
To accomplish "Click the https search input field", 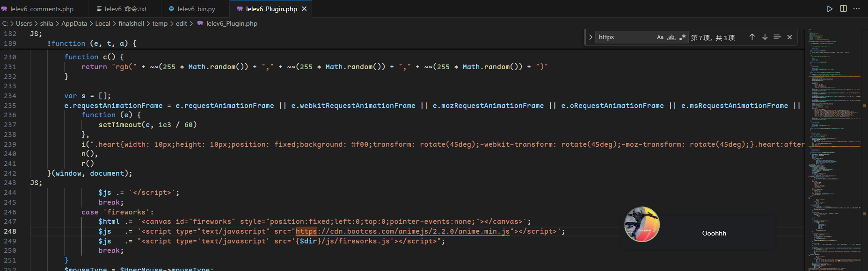I will 625,37.
